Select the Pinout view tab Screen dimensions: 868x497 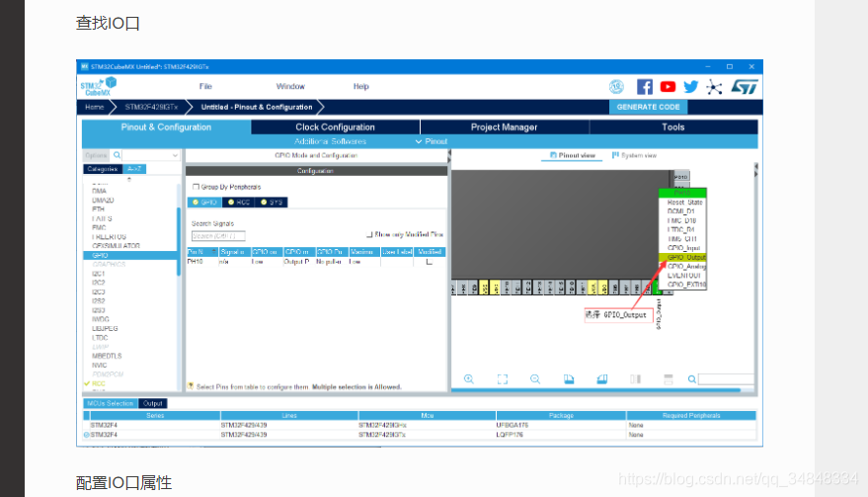click(x=573, y=156)
